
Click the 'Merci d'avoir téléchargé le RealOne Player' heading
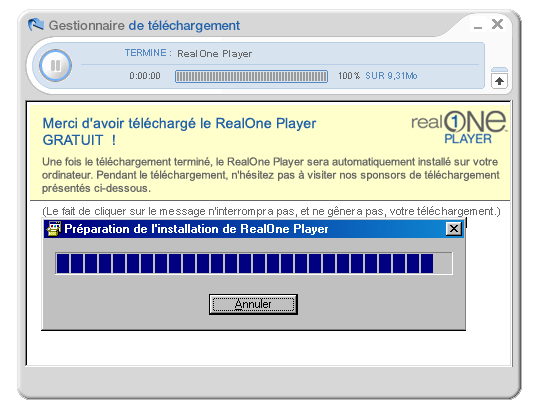coord(179,132)
